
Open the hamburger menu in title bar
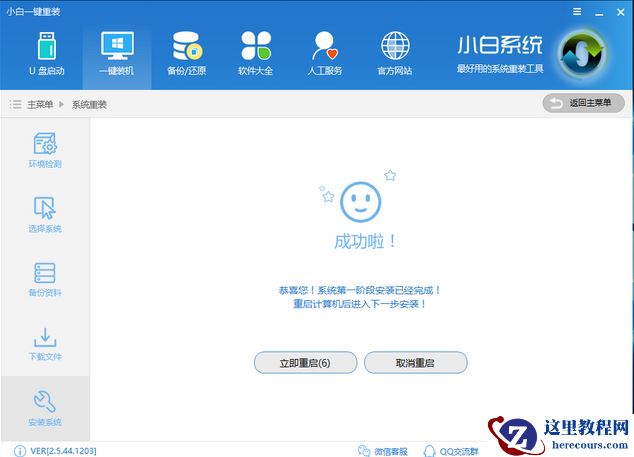tap(577, 12)
